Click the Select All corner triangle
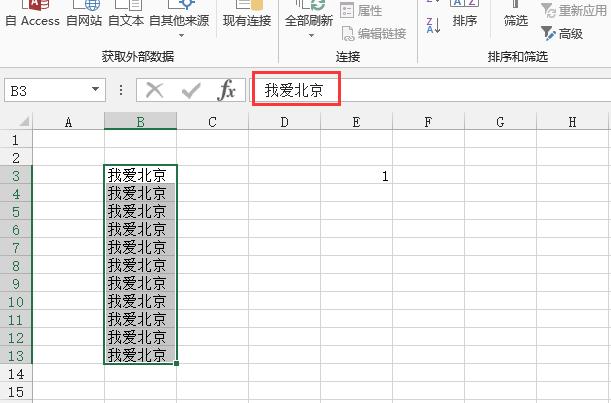 24,122
